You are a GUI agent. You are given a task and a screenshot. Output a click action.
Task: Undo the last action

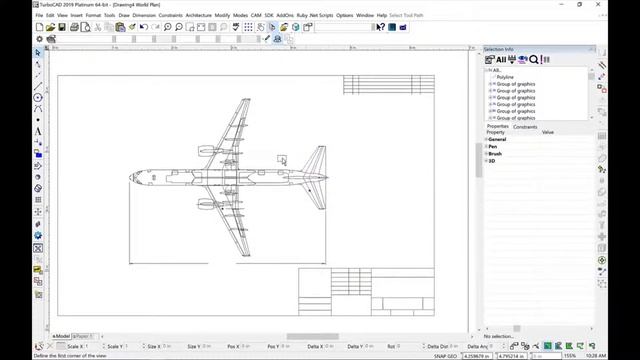144,27
